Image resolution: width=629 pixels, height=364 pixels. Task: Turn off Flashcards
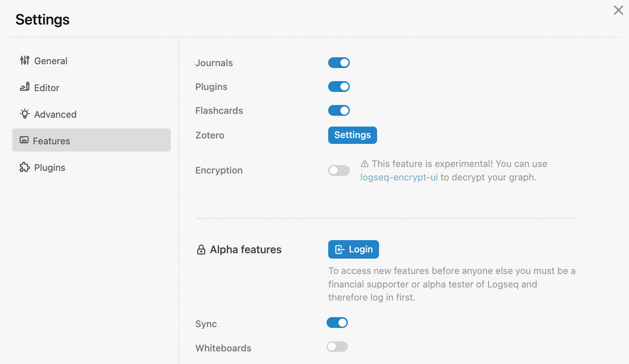point(339,111)
